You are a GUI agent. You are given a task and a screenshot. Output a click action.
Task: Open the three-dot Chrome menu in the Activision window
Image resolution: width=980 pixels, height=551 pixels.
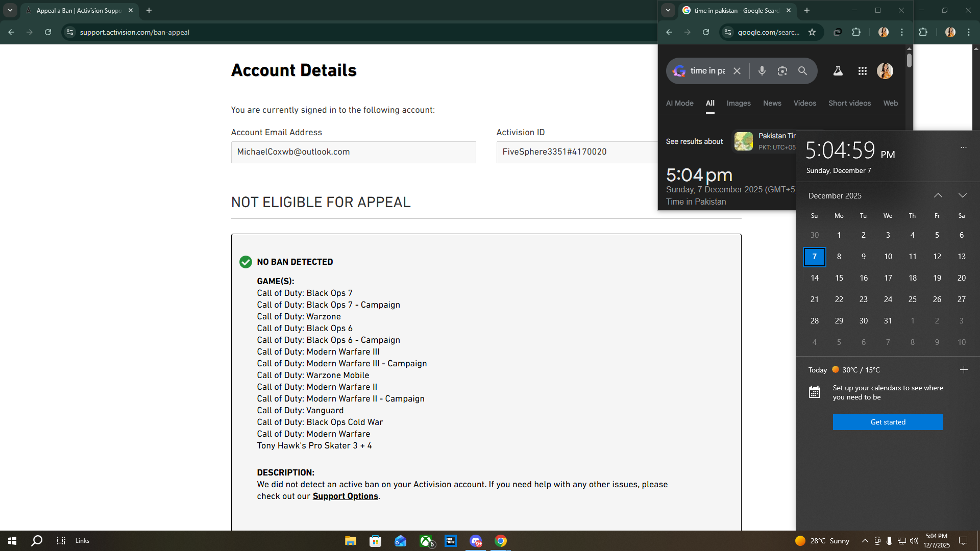click(x=969, y=32)
